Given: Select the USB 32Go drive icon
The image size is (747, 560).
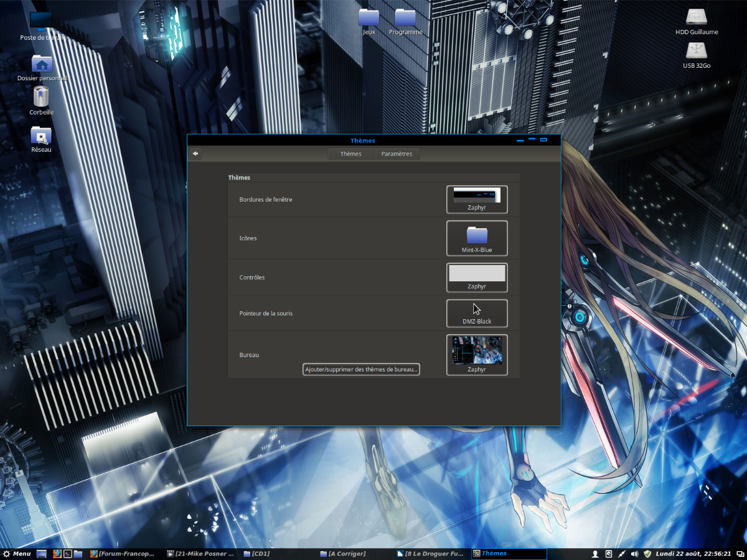Looking at the screenshot, I should pyautogui.click(x=697, y=55).
